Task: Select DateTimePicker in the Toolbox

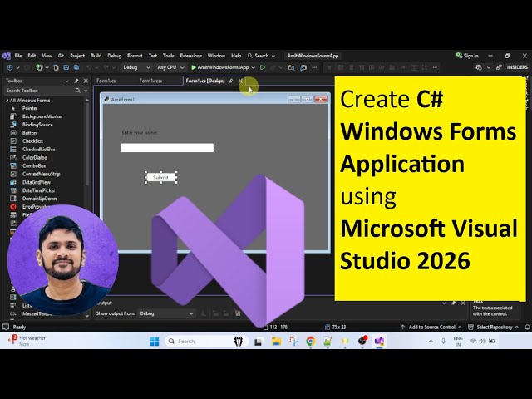Action: tap(39, 190)
